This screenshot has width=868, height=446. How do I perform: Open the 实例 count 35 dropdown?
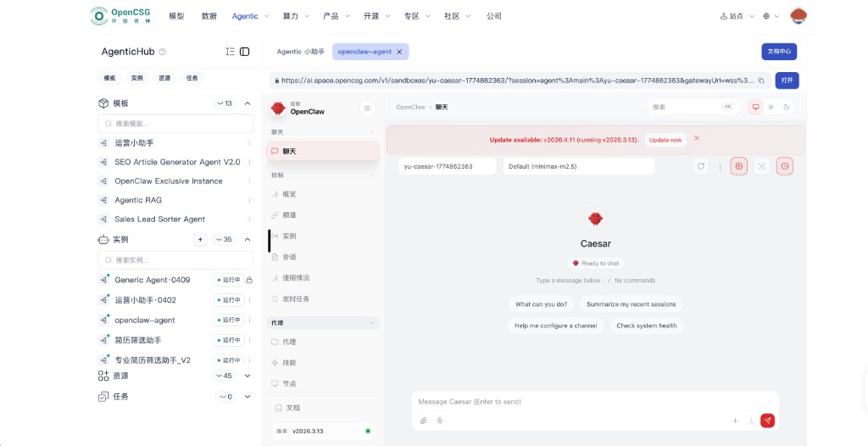pyautogui.click(x=224, y=239)
